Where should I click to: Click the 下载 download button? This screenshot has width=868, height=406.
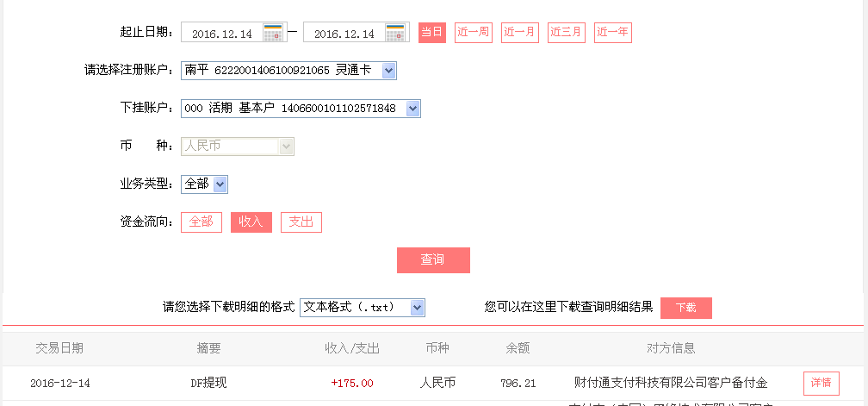(685, 308)
